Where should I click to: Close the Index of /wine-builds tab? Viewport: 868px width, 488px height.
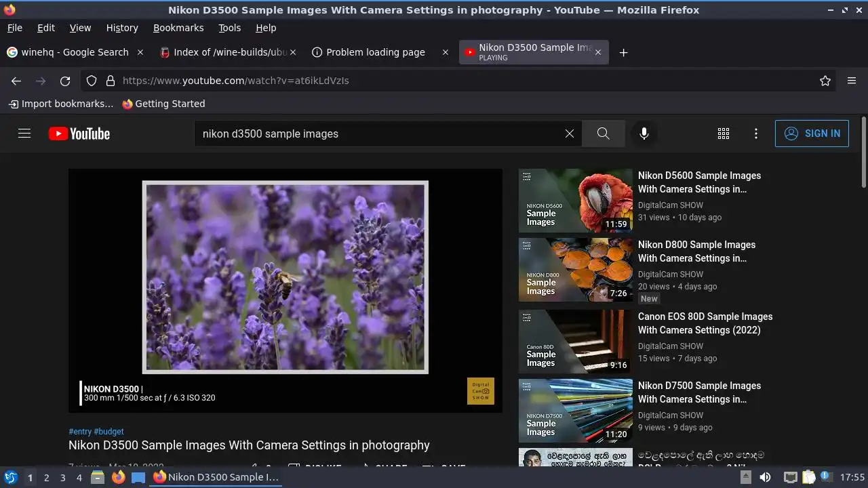pos(293,52)
